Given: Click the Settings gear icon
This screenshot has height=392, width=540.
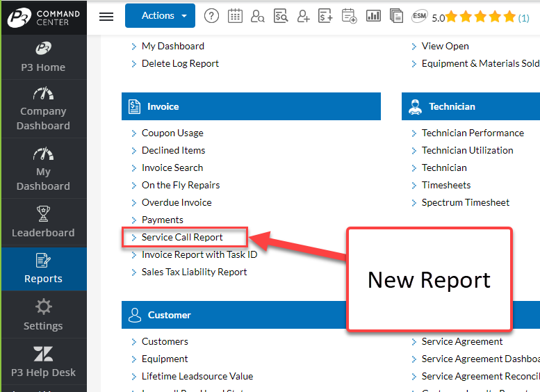Looking at the screenshot, I should pos(43,307).
